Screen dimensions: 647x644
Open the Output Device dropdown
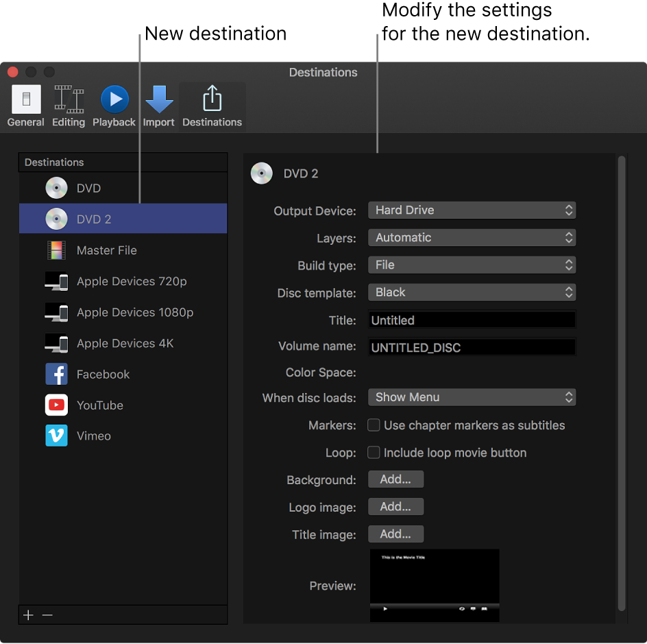coord(472,211)
